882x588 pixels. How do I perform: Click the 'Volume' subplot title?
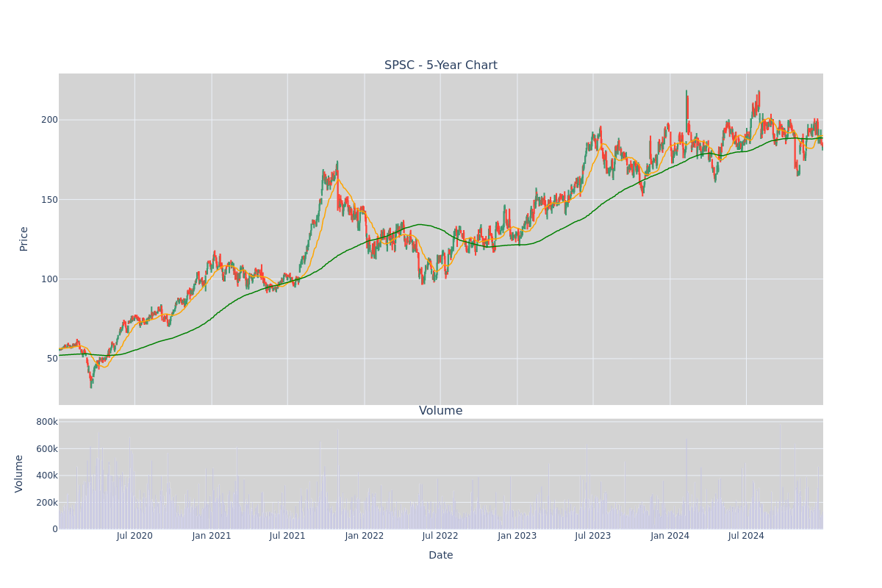click(x=441, y=411)
